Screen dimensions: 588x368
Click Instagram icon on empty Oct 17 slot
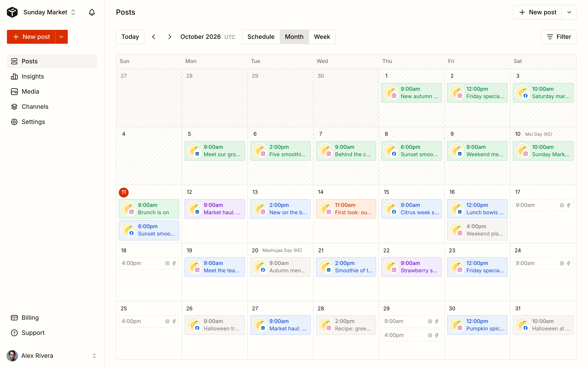click(x=562, y=205)
